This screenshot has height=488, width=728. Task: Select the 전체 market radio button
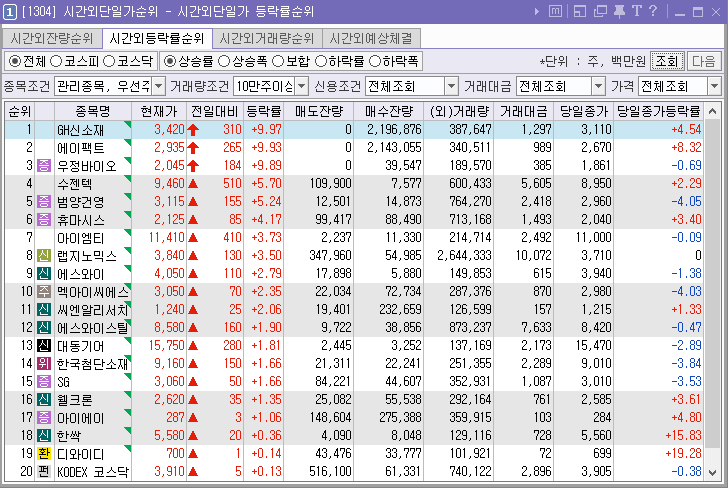coord(15,61)
